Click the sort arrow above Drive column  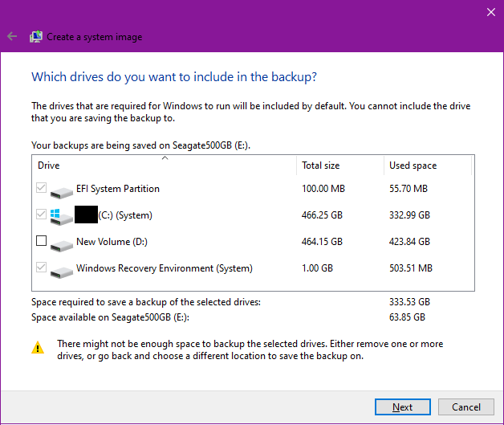click(165, 158)
